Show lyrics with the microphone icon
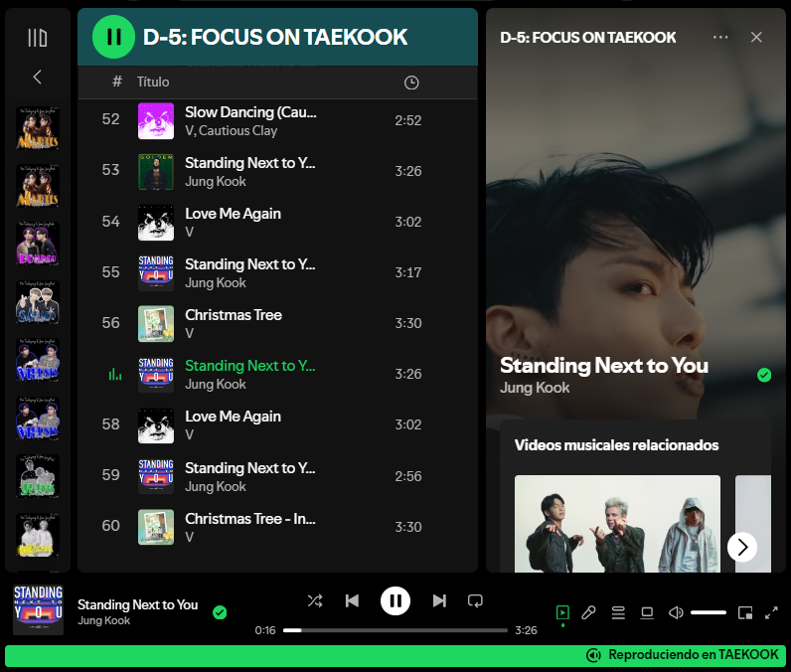 coord(588,613)
